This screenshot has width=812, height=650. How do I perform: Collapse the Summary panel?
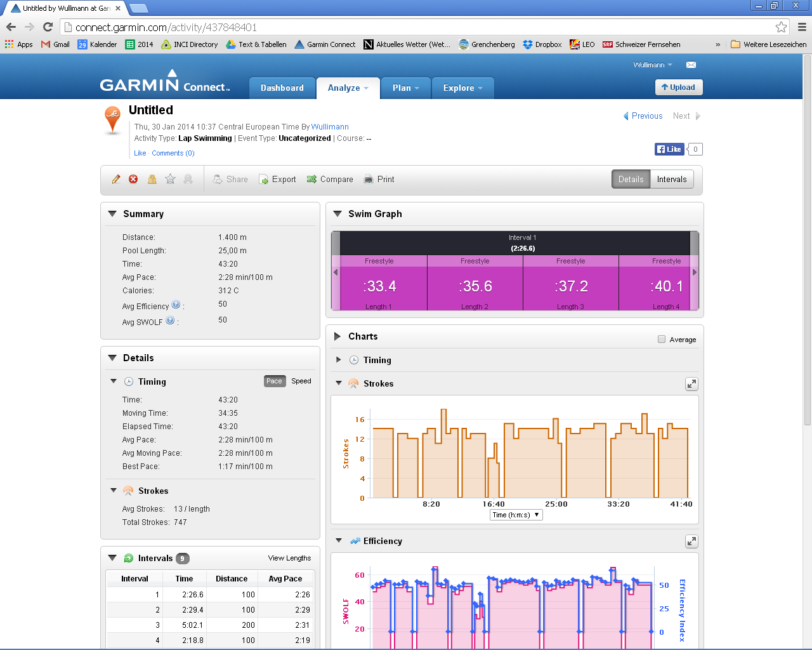pos(112,214)
